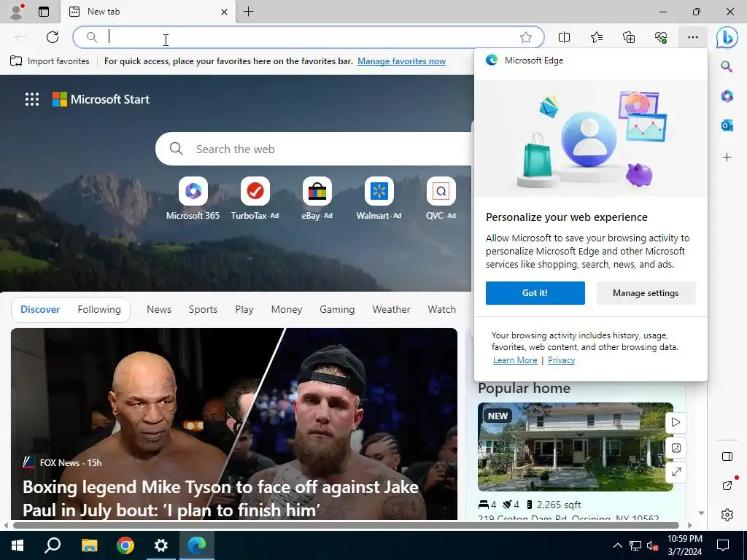
Task: Open Microsoft 365 icon in the sidebar
Action: click(x=727, y=96)
